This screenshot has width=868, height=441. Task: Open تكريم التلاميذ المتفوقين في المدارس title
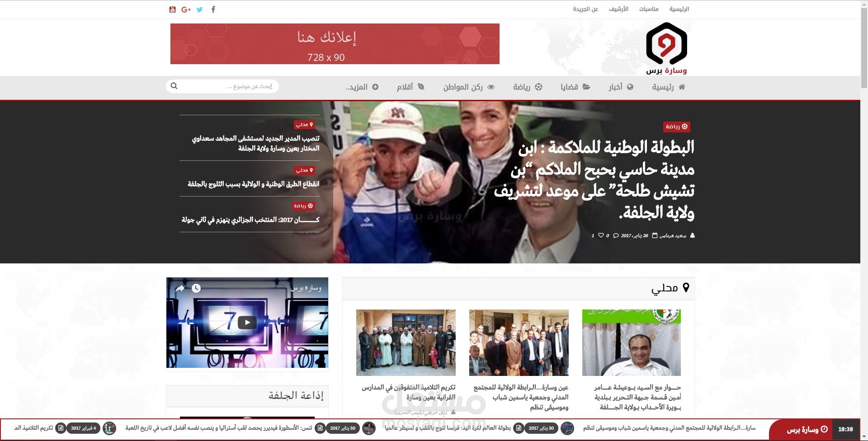[408, 393]
